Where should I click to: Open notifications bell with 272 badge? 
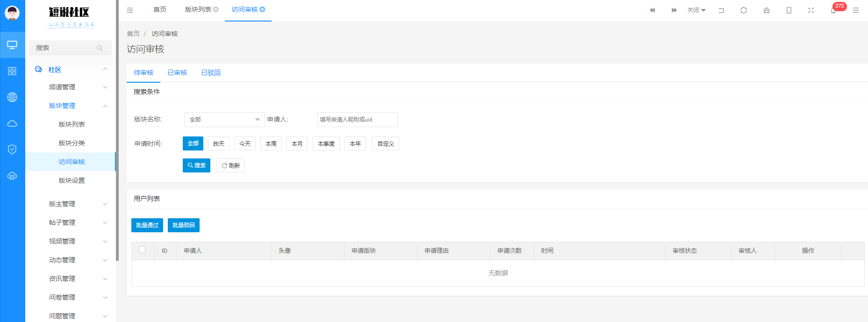pyautogui.click(x=833, y=10)
